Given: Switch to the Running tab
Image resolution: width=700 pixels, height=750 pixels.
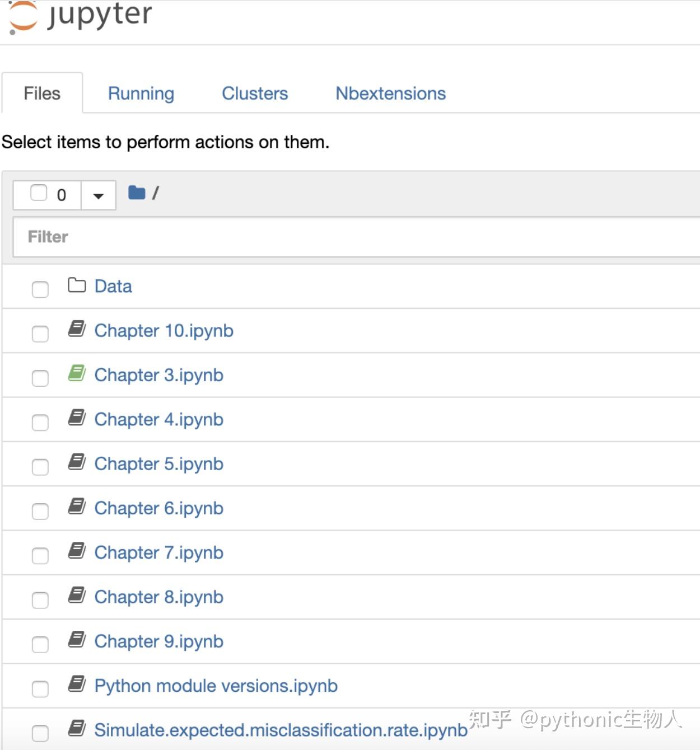Looking at the screenshot, I should pyautogui.click(x=141, y=93).
